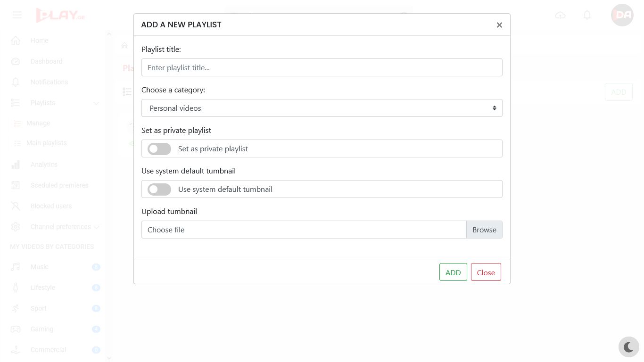Open the Choose a category dropdown

click(x=322, y=108)
